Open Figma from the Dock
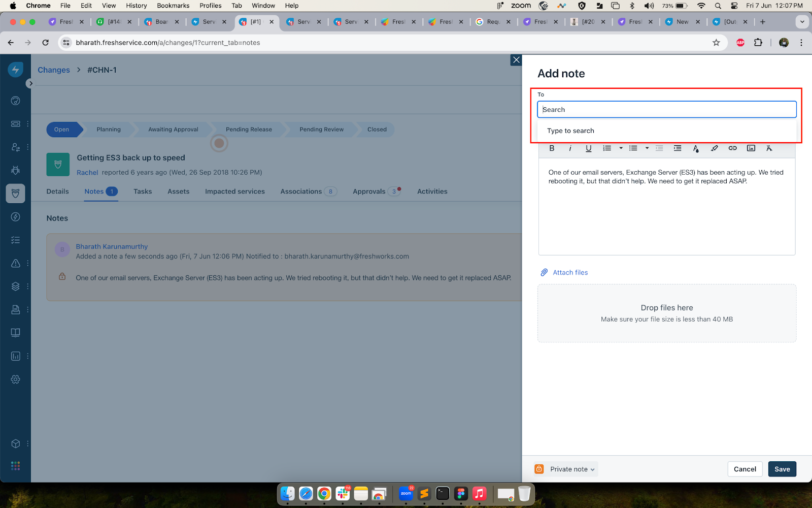 point(461,493)
